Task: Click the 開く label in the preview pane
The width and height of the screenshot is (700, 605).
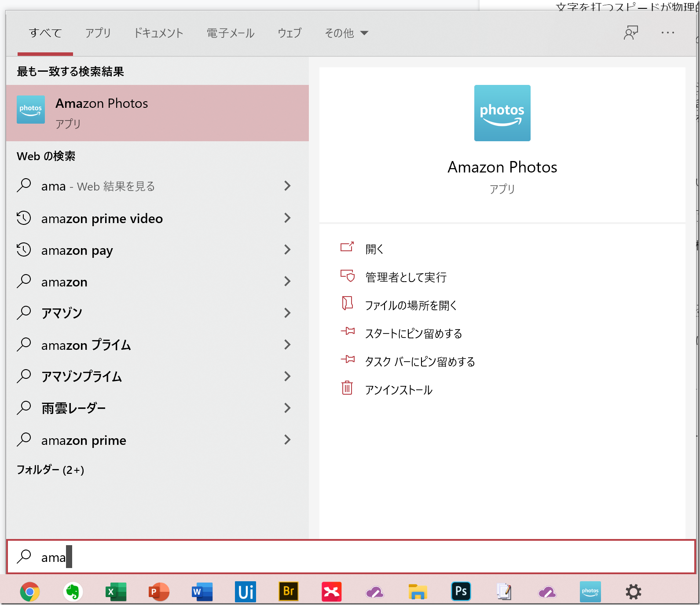Action: coord(374,249)
